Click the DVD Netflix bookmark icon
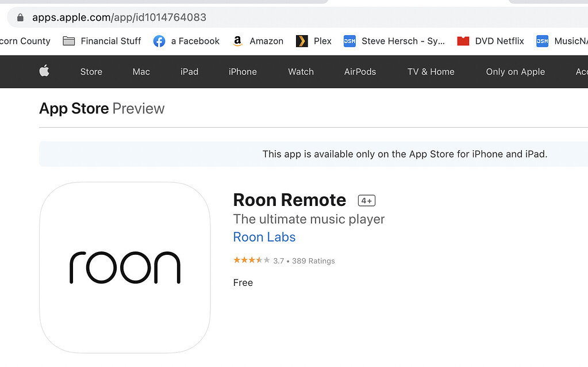Viewport: 588px width, 367px height. (462, 41)
